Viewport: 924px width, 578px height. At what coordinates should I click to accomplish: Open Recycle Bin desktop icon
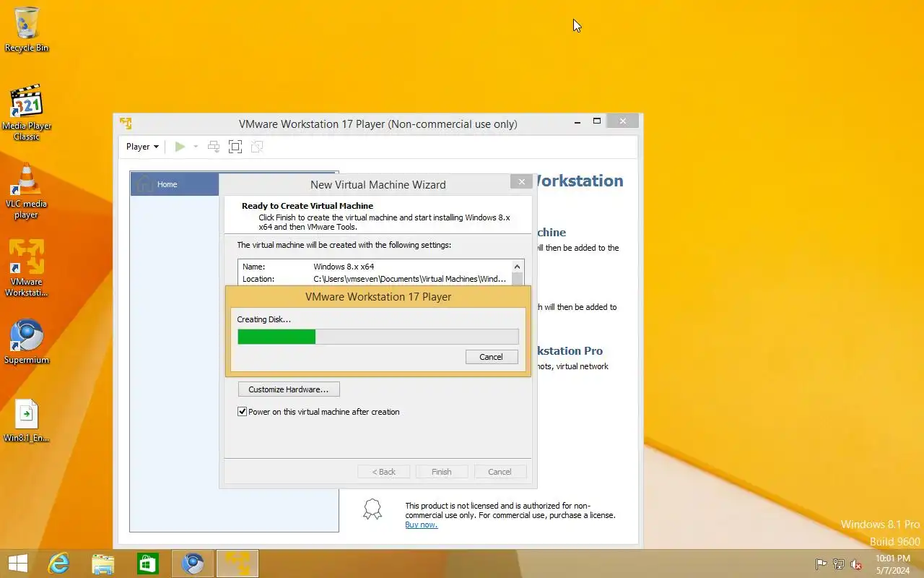(27, 29)
